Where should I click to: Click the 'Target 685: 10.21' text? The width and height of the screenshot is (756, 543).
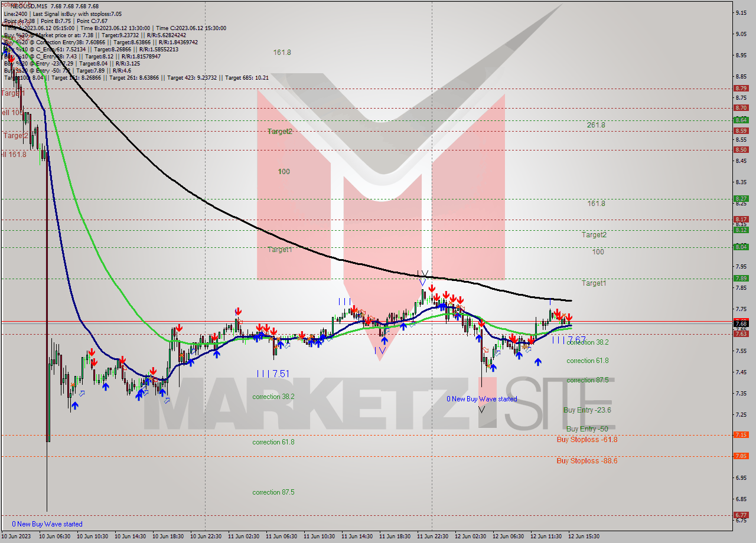coord(247,77)
